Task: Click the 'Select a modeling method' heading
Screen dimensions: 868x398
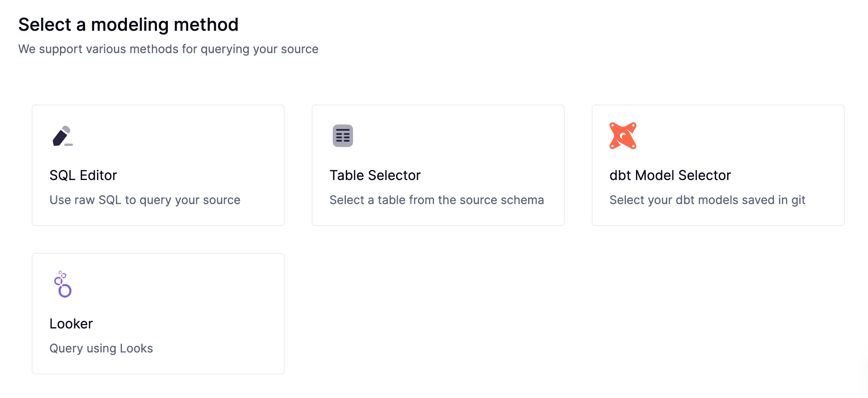Action: pos(128,24)
